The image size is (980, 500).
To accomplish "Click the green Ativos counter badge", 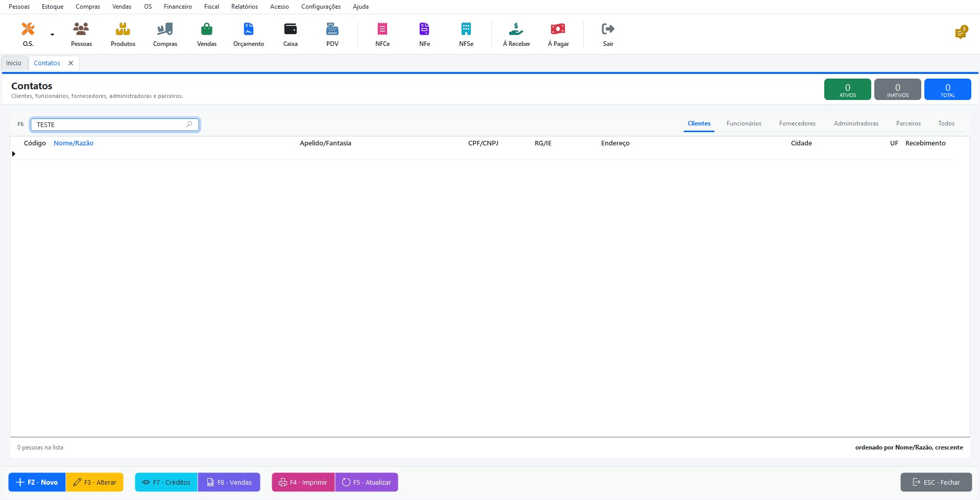I will click(848, 89).
